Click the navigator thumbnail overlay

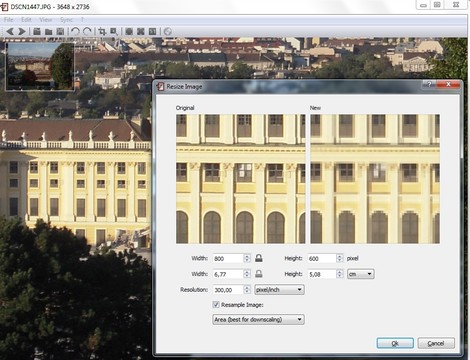[40, 66]
